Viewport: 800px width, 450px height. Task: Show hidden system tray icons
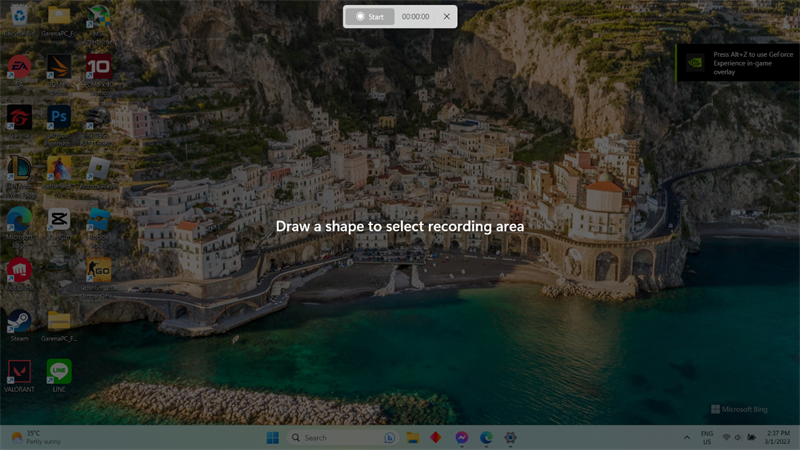[x=687, y=438]
